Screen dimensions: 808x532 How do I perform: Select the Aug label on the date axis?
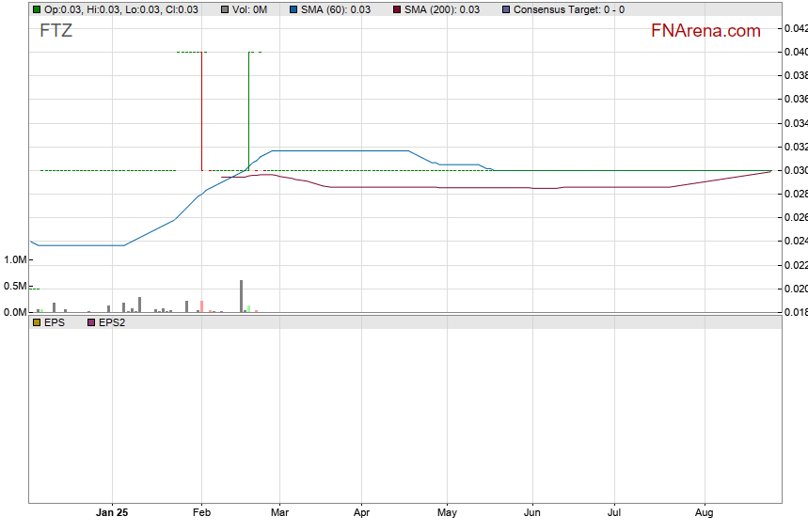click(x=704, y=512)
